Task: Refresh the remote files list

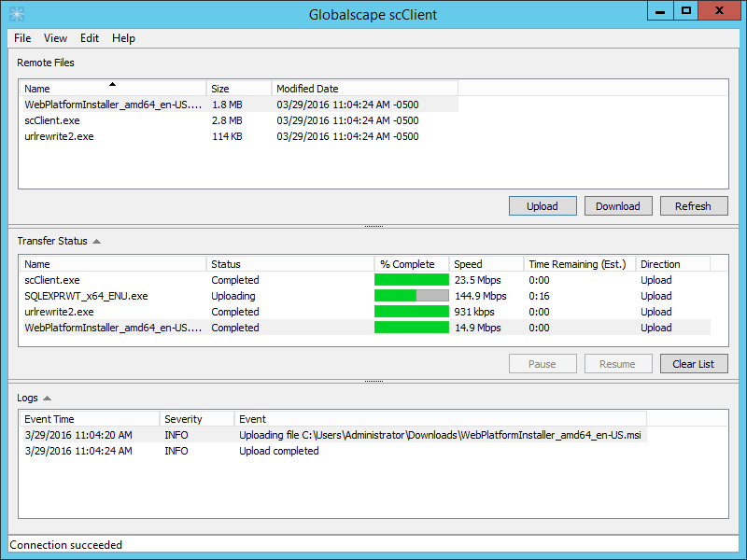Action: pos(694,206)
